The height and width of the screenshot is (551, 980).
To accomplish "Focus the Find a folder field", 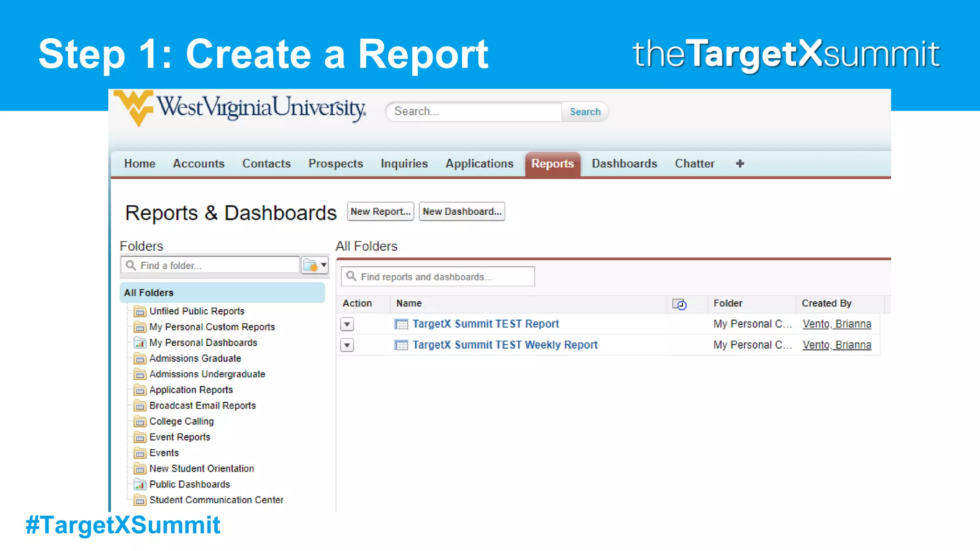I will coord(211,265).
